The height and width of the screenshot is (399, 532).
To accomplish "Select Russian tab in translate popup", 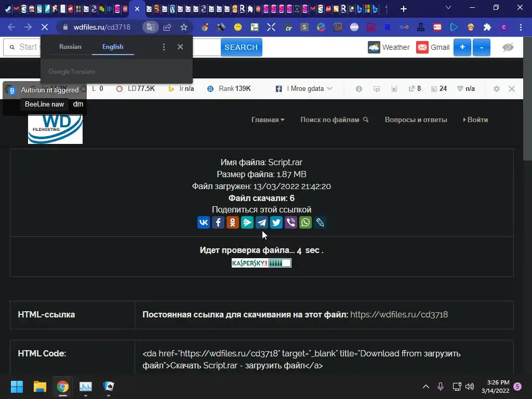I will 70,47.
